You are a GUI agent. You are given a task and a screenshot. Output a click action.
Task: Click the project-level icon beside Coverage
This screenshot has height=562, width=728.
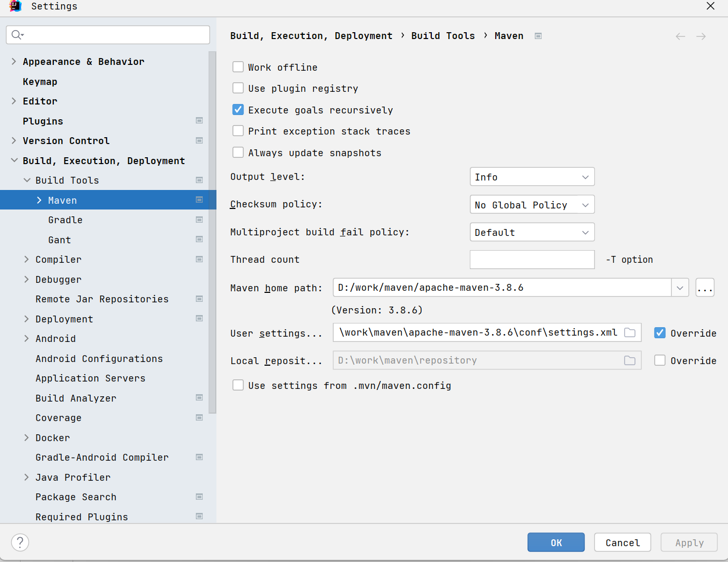(199, 417)
